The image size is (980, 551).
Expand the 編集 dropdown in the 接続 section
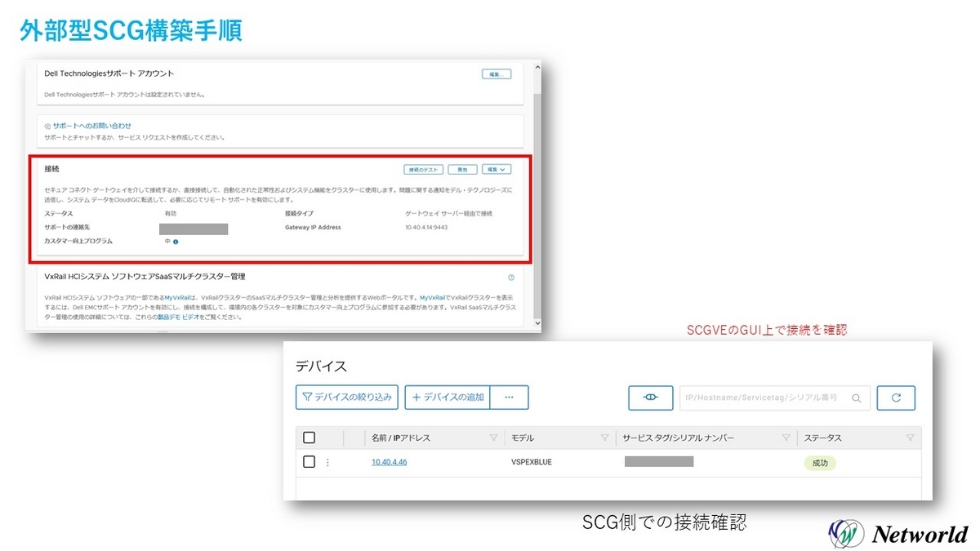point(497,170)
